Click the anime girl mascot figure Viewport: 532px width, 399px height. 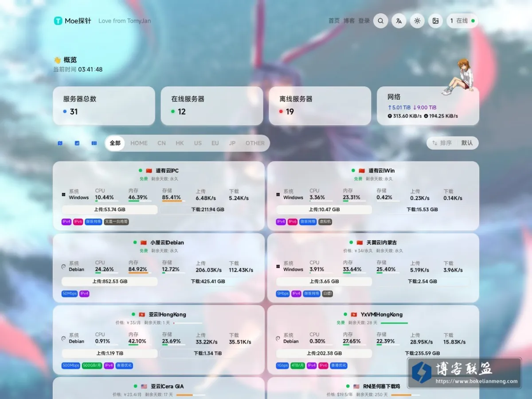[458, 77]
